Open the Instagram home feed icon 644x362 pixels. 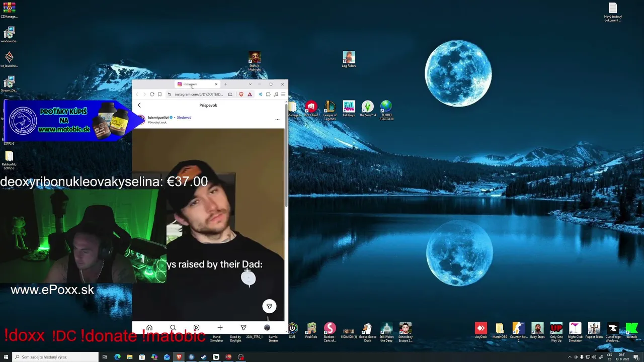[149, 328]
